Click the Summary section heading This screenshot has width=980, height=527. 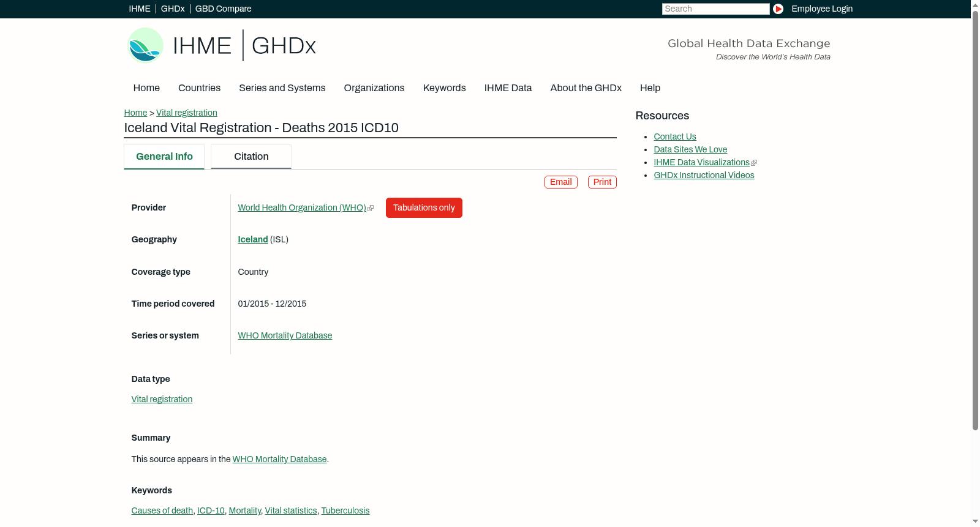(151, 438)
